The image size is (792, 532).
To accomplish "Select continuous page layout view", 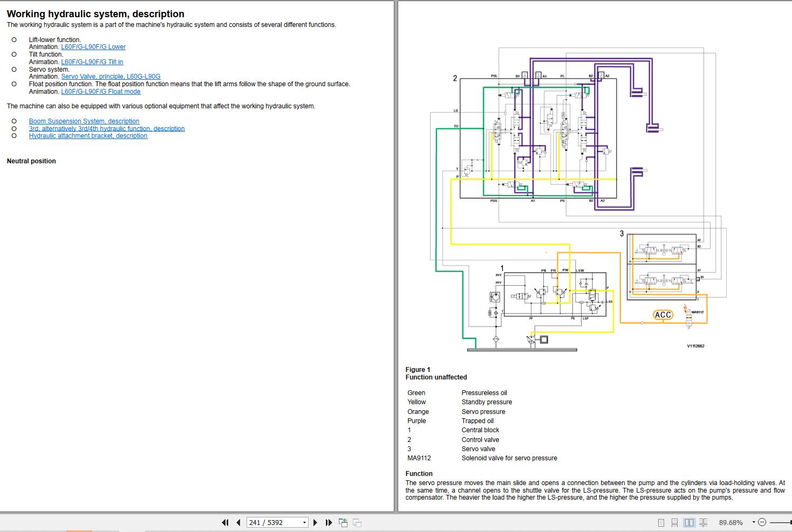I will coord(674,522).
